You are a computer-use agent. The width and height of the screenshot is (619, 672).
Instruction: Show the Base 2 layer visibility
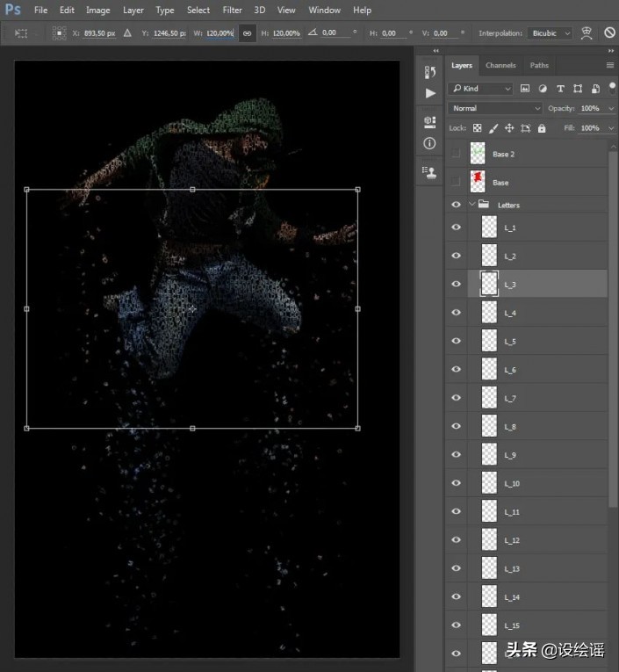pyautogui.click(x=455, y=154)
